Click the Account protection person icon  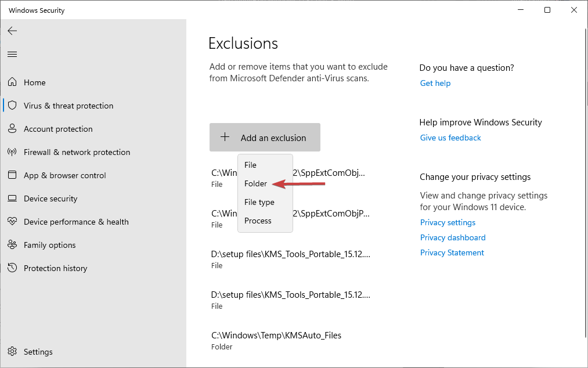(12, 129)
